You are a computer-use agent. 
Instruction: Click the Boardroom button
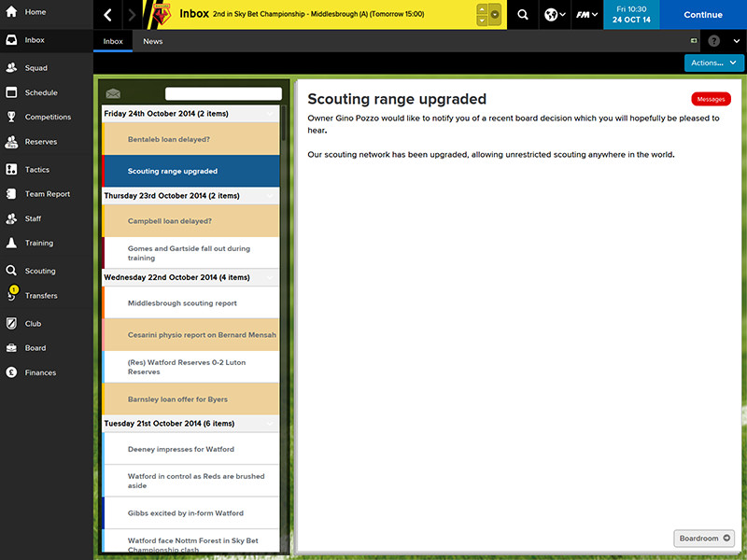point(704,539)
